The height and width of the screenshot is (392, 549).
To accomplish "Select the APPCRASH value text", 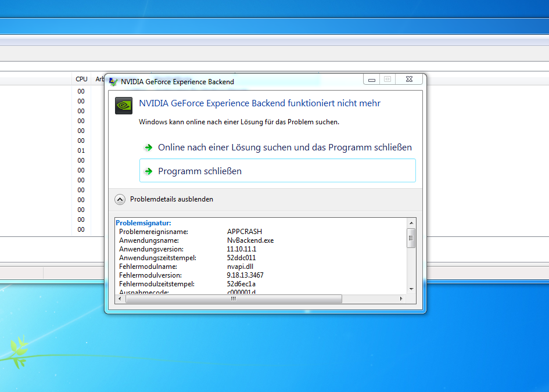I will (245, 232).
